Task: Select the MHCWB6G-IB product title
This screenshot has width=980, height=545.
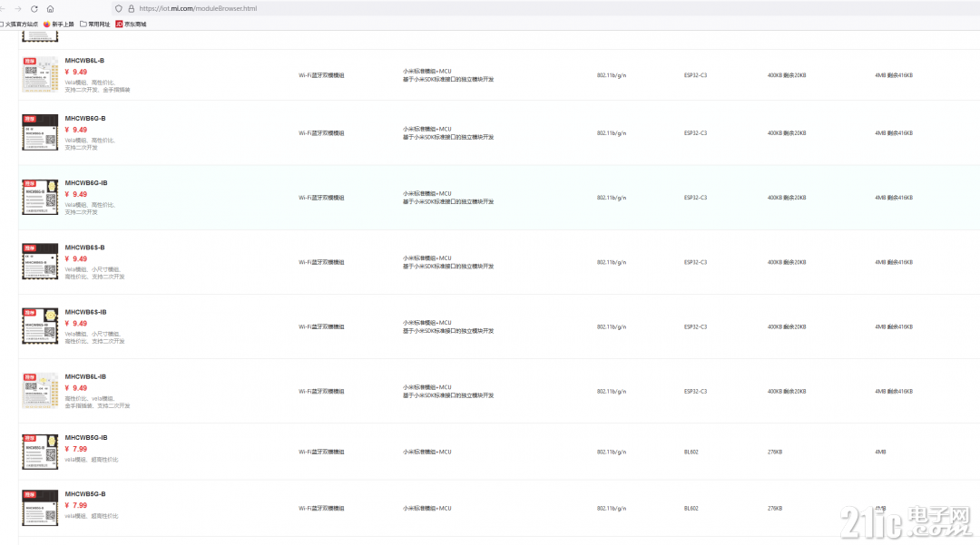Action: pyautogui.click(x=86, y=183)
